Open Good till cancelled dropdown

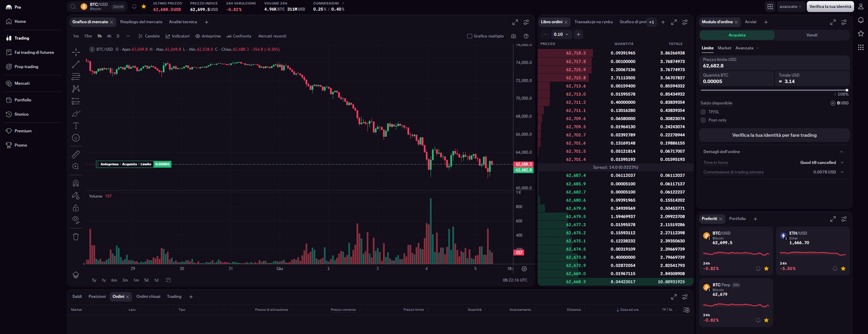pos(822,162)
